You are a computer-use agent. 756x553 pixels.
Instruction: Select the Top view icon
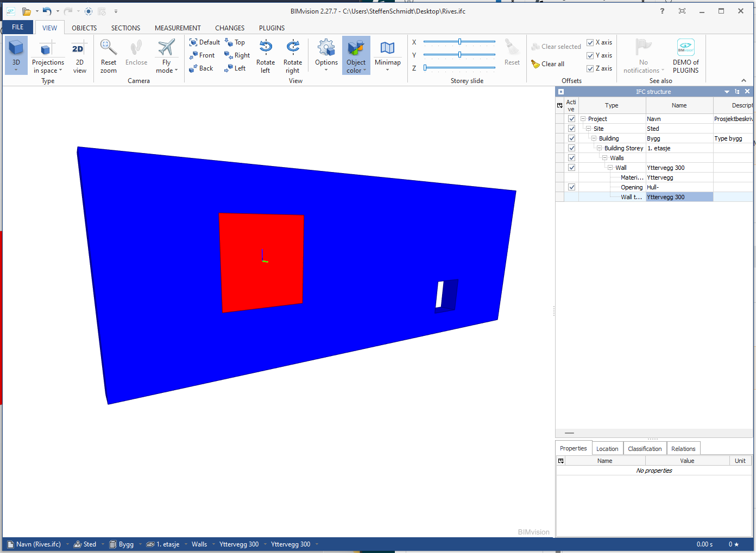click(x=229, y=42)
